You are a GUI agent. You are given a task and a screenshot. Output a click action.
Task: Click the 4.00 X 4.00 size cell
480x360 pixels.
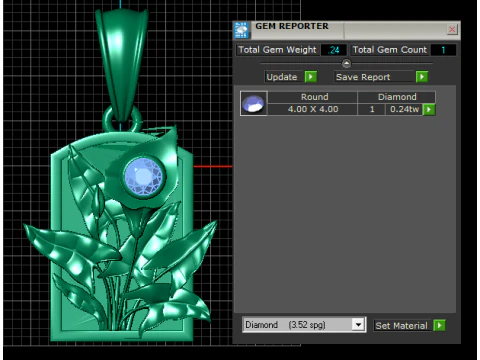coord(312,109)
